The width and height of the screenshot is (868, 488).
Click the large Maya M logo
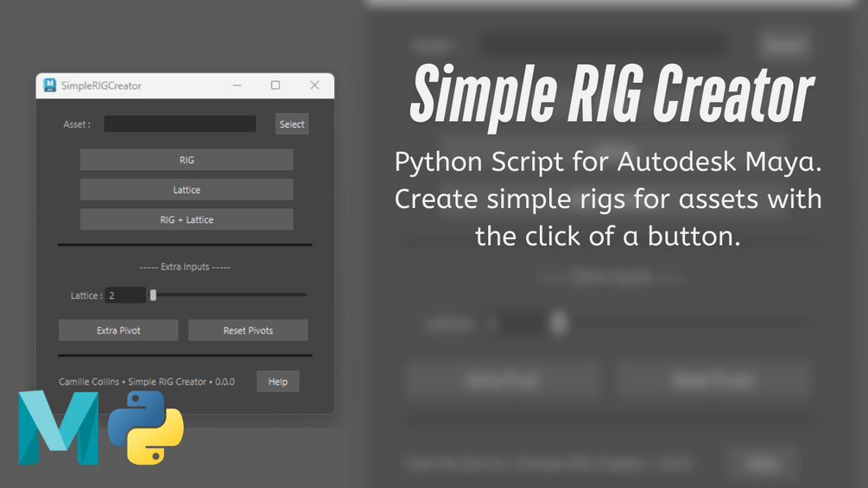[59, 428]
